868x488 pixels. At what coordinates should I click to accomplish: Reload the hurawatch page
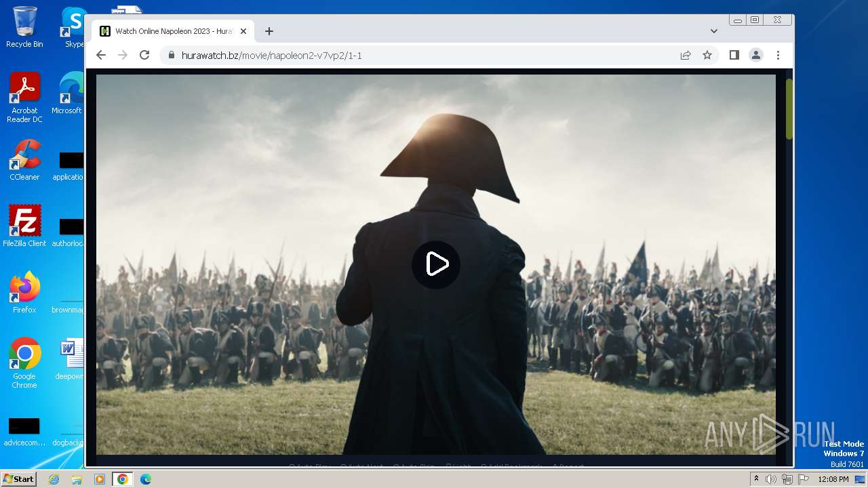pyautogui.click(x=144, y=55)
